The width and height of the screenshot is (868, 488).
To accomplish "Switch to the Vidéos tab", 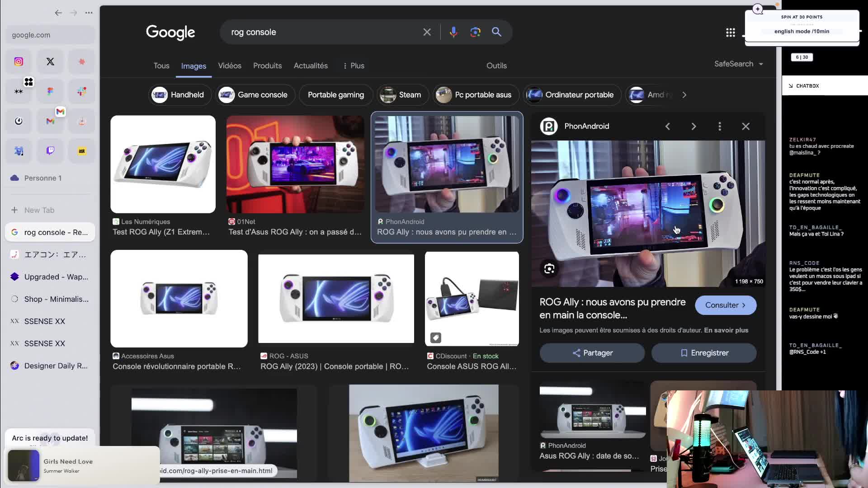I will (x=230, y=66).
